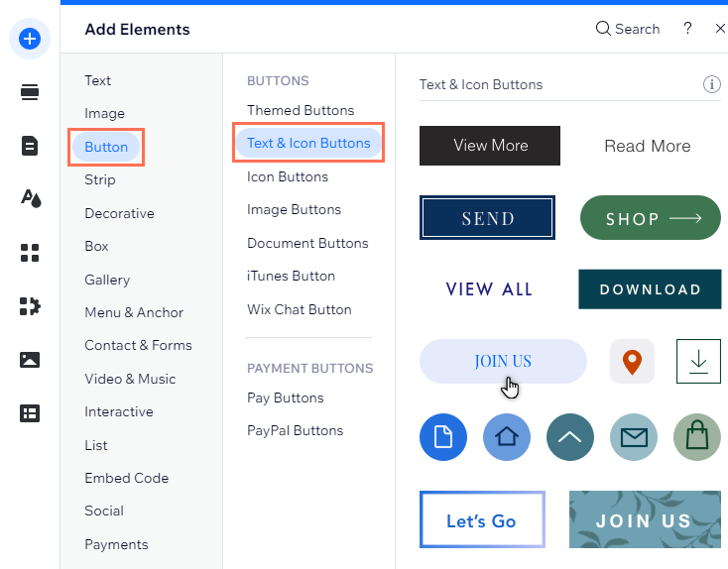Open the Pages document icon in sidebar
The height and width of the screenshot is (569, 728).
[x=30, y=146]
